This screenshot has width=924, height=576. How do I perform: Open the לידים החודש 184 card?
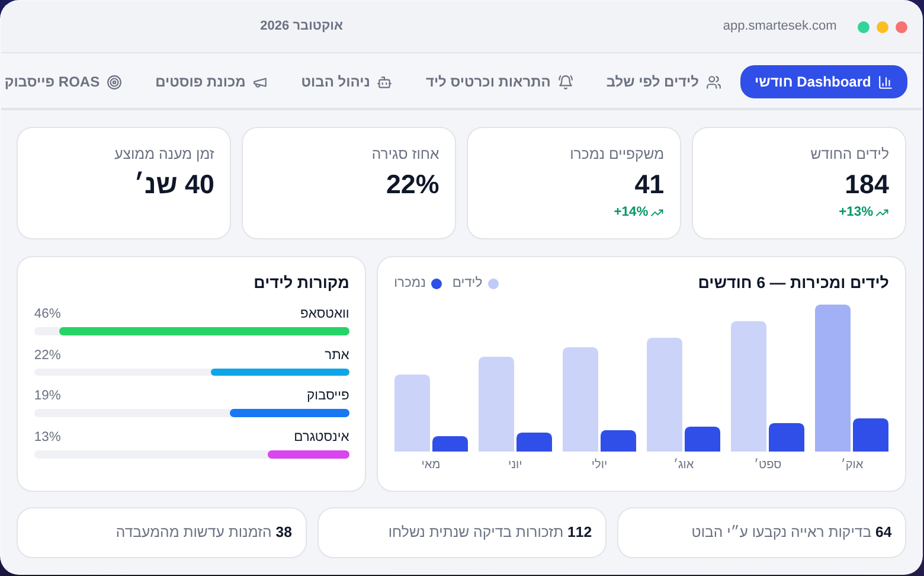pyautogui.click(x=799, y=183)
